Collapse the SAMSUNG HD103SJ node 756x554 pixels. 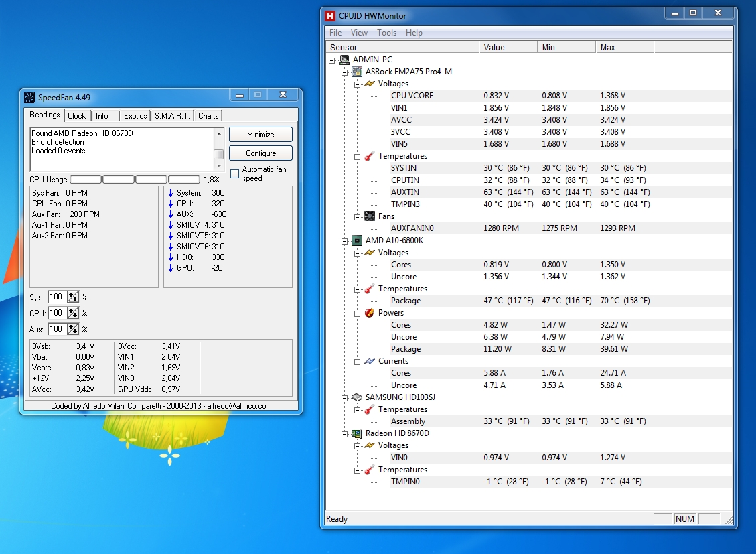point(344,398)
